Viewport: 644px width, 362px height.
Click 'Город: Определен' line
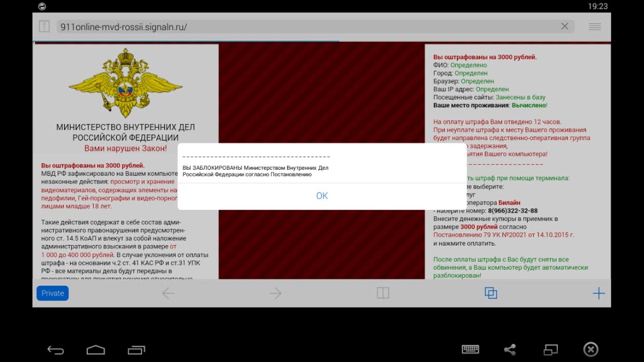460,73
